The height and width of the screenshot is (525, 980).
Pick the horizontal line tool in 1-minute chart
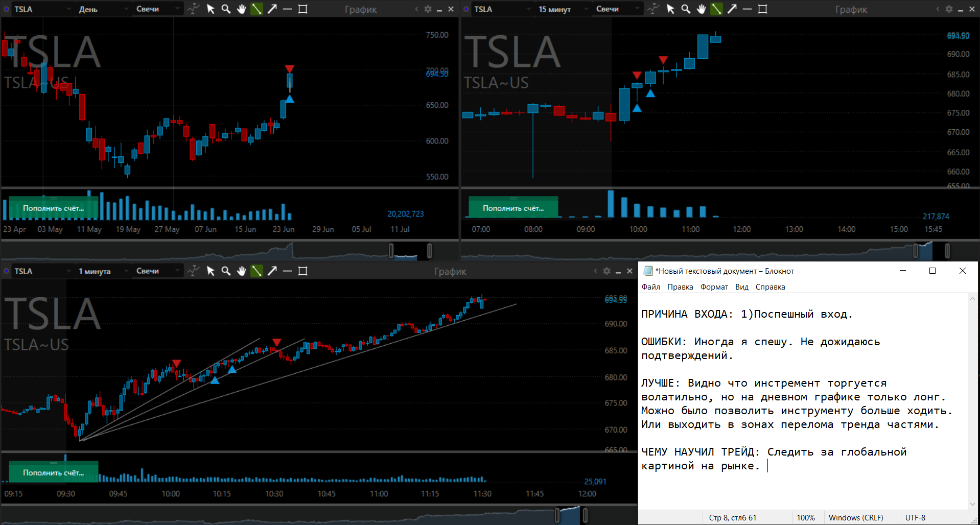[288, 271]
